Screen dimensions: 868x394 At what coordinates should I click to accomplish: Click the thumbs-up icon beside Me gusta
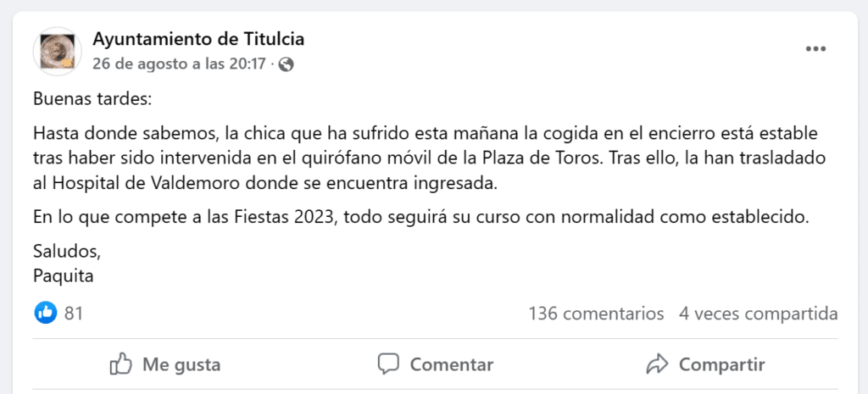click(x=121, y=364)
